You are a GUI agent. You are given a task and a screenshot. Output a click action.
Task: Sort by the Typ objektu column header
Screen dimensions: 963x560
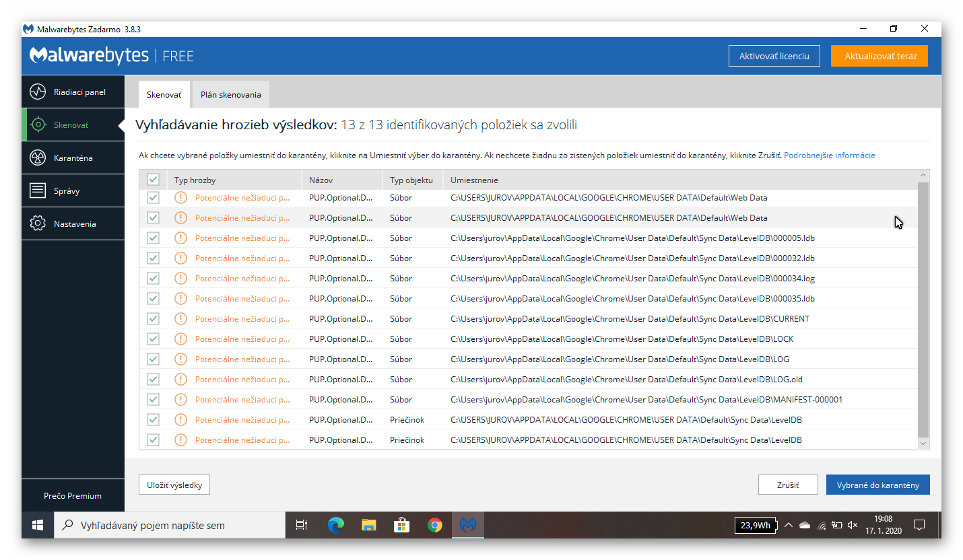point(413,180)
